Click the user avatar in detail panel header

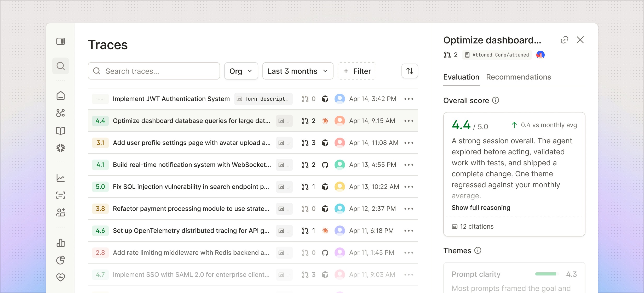pos(540,55)
